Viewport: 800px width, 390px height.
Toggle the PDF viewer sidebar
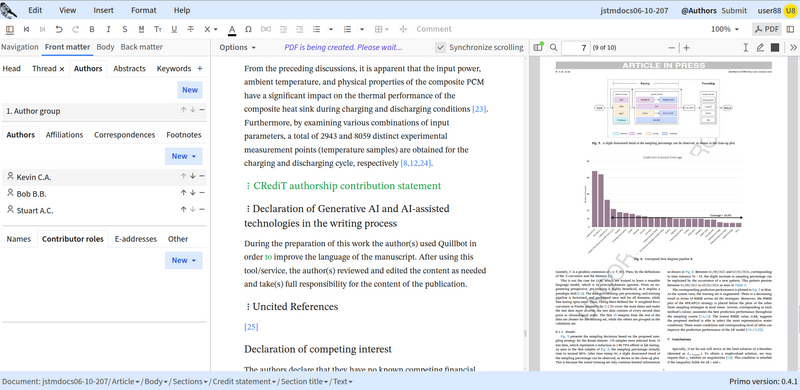tap(538, 47)
